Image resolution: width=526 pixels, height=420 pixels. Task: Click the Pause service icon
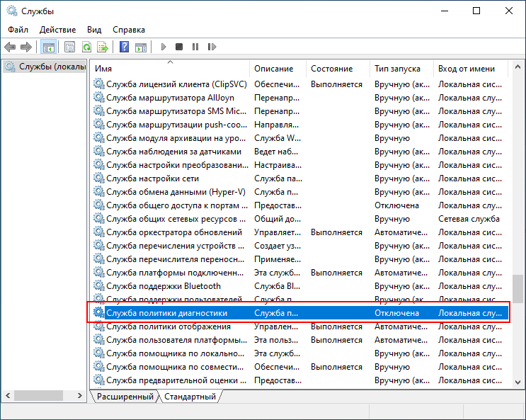point(195,47)
